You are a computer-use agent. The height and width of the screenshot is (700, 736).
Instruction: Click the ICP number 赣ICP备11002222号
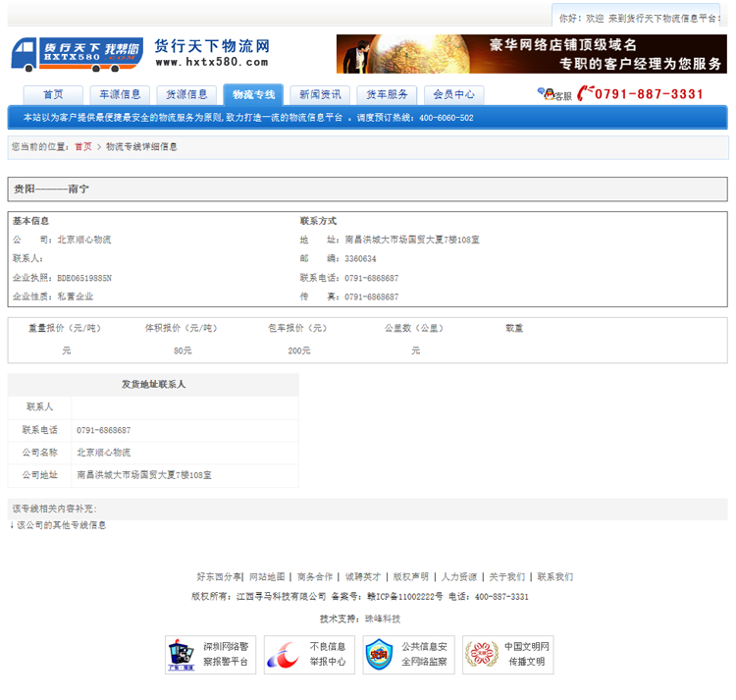[x=405, y=597]
